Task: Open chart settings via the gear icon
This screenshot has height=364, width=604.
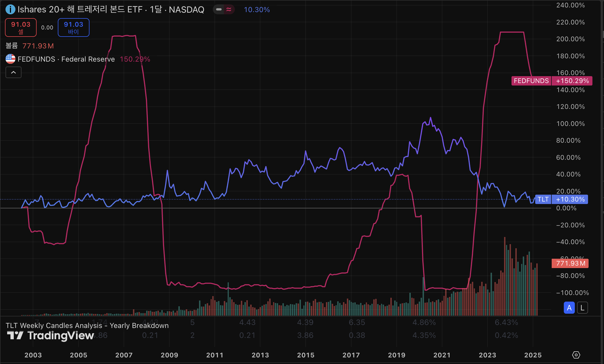Action: point(576,355)
